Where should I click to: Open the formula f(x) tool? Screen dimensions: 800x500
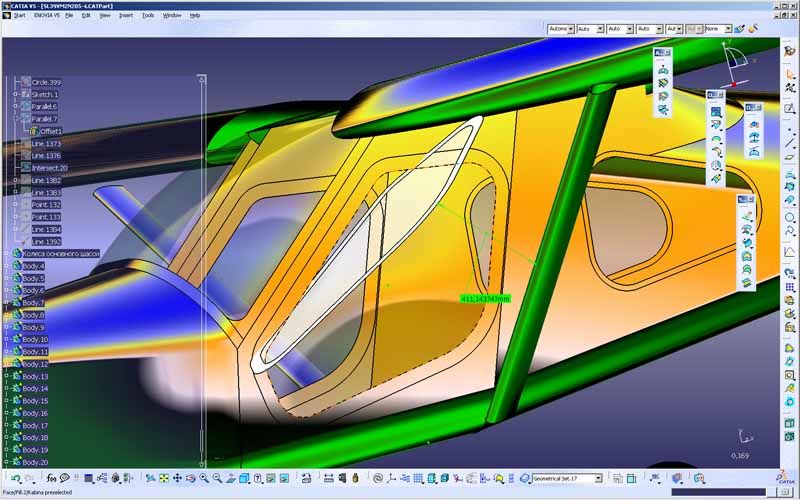[x=51, y=478]
